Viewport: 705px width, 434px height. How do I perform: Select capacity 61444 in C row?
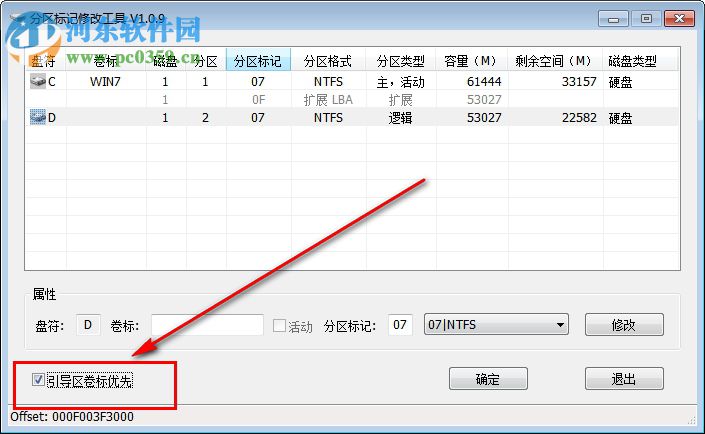484,81
